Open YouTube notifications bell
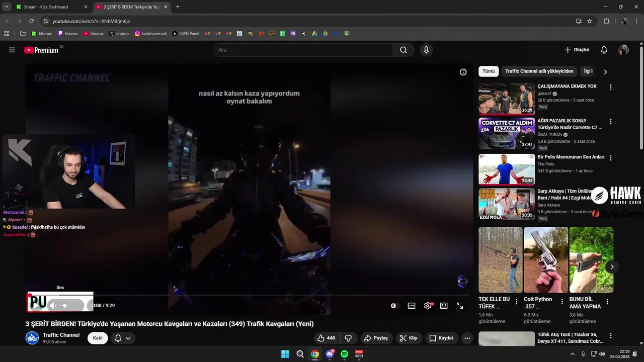This screenshot has height=362, width=644. (x=604, y=50)
